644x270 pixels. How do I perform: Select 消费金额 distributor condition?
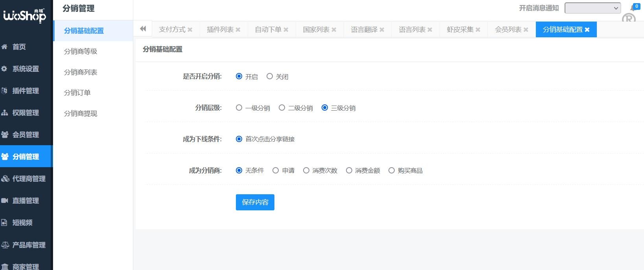349,170
